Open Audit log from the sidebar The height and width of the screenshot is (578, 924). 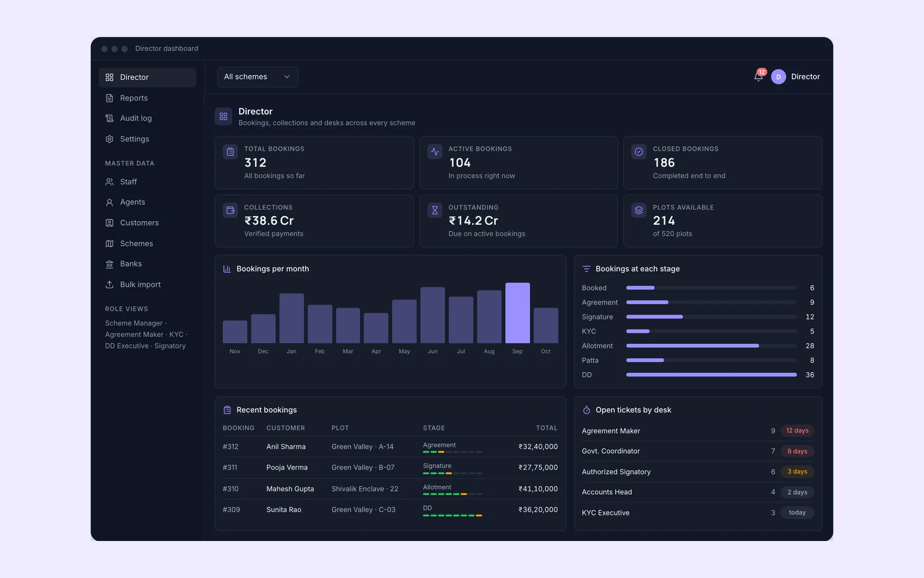coord(147,118)
